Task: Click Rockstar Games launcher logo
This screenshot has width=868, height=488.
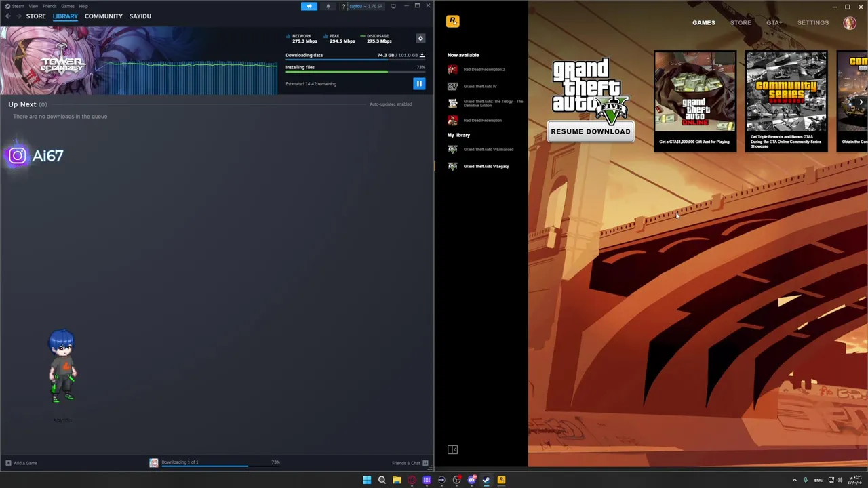Action: pyautogui.click(x=453, y=22)
